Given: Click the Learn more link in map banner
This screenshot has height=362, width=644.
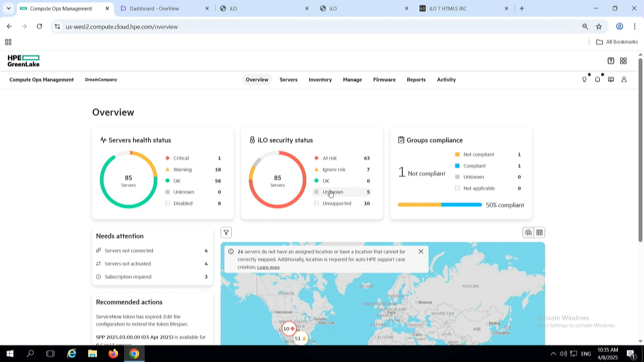Looking at the screenshot, I should pyautogui.click(x=268, y=267).
